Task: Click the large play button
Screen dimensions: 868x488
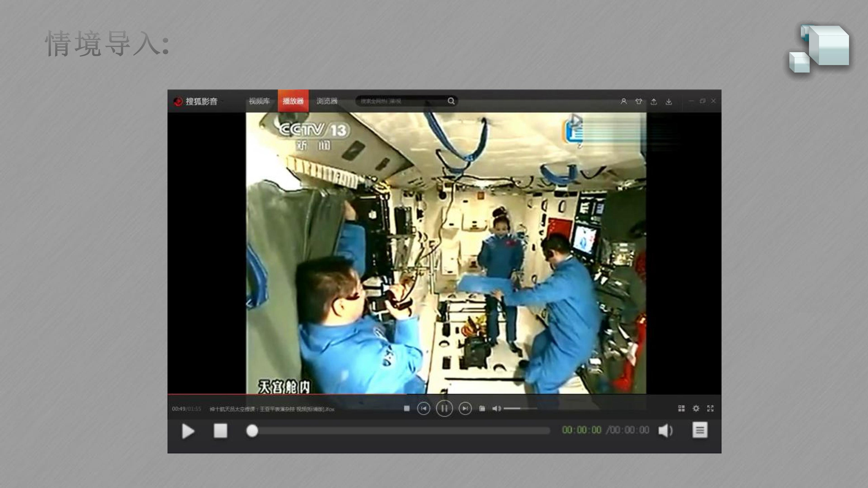Action: [188, 431]
